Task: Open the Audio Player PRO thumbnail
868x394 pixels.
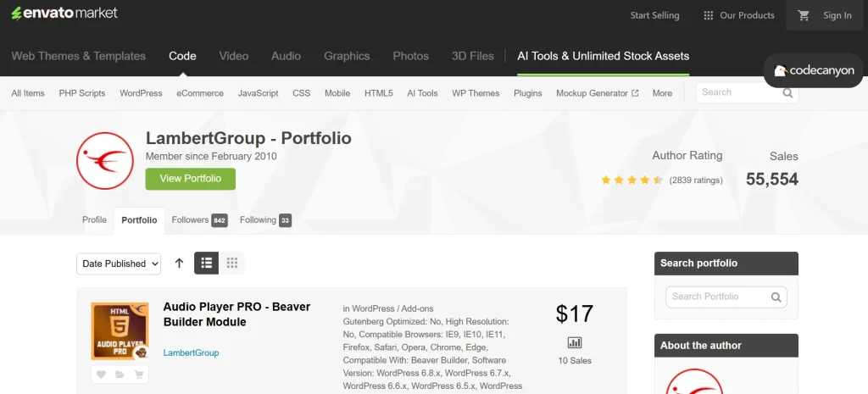Action: click(x=120, y=331)
